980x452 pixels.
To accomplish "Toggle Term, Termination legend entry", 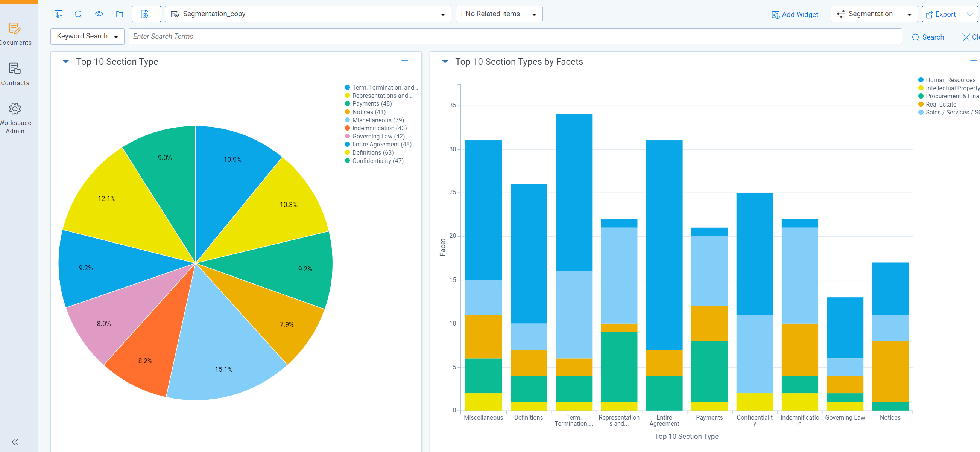I will pyautogui.click(x=381, y=88).
